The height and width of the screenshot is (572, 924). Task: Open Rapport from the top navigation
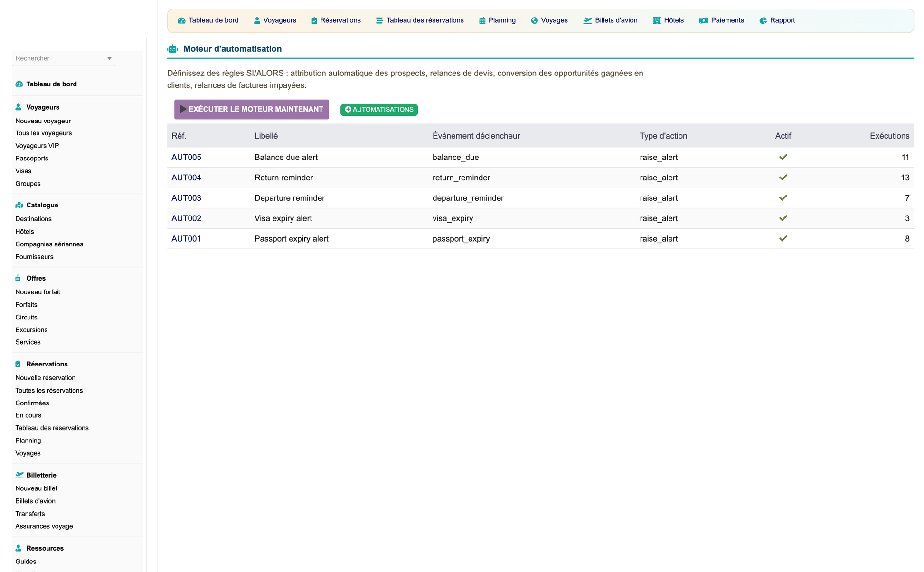click(777, 20)
